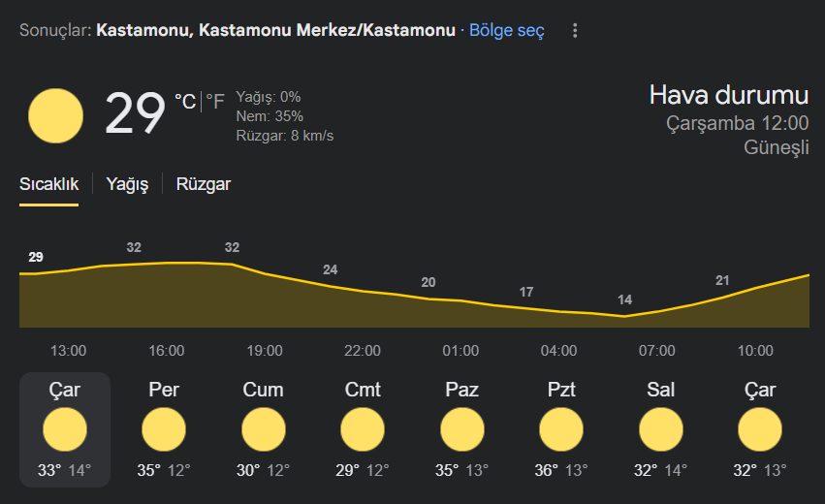Select Salı (Sal) forecast sun icon
Viewport: 825px width, 504px height.
(x=661, y=429)
